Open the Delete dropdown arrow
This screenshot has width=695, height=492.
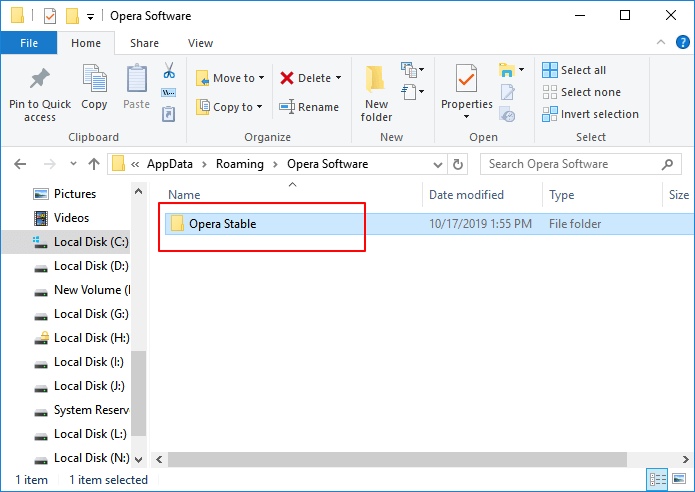pos(338,78)
